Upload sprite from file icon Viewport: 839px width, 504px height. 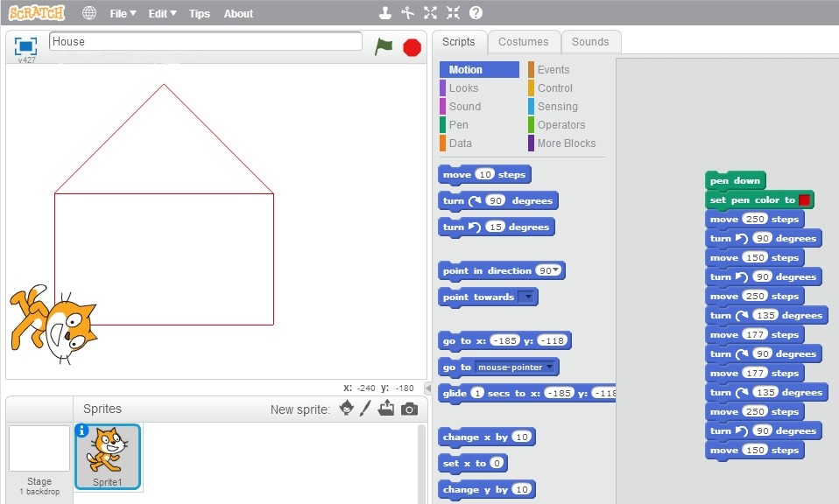(386, 409)
